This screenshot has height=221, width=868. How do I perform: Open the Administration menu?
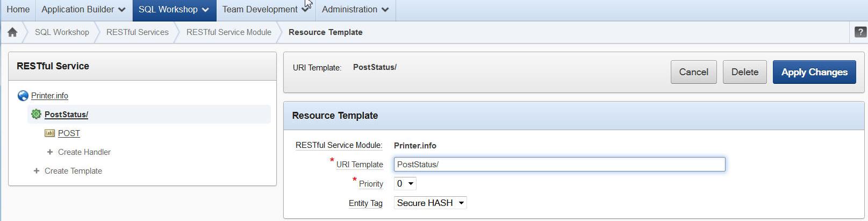point(355,10)
